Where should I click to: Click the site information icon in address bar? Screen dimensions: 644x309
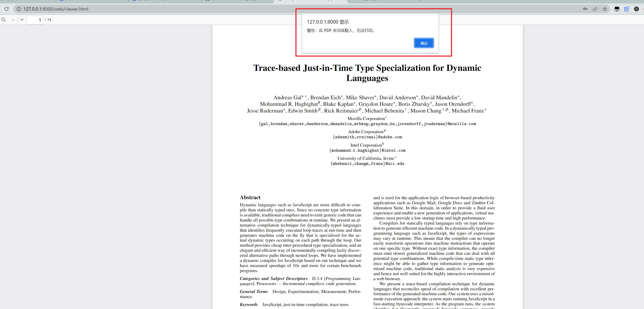pos(19,9)
